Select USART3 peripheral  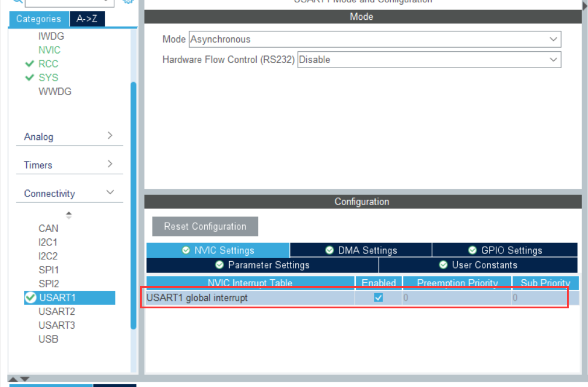point(57,325)
